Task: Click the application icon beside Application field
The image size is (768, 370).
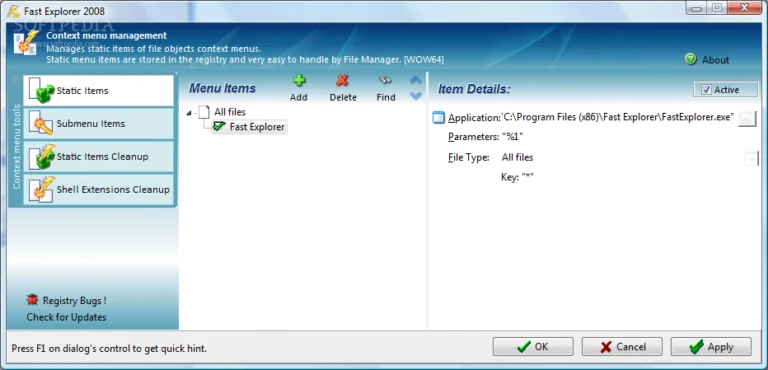Action: pyautogui.click(x=439, y=118)
